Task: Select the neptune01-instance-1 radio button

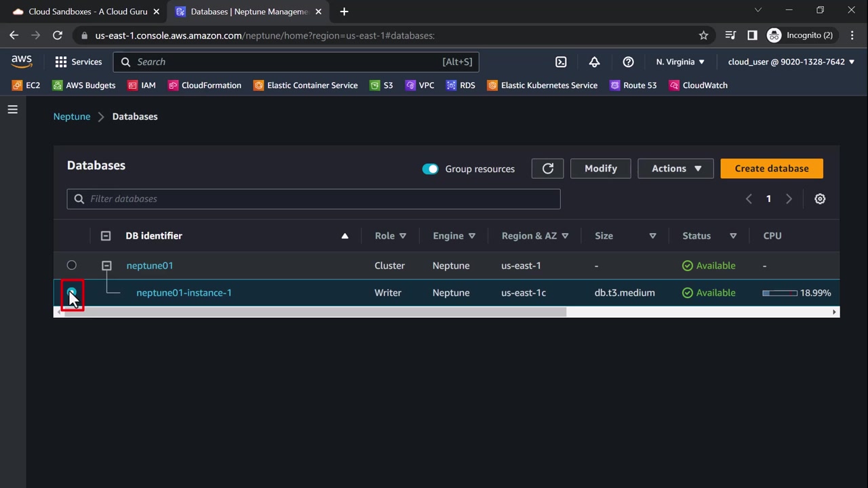Action: pos(72,293)
